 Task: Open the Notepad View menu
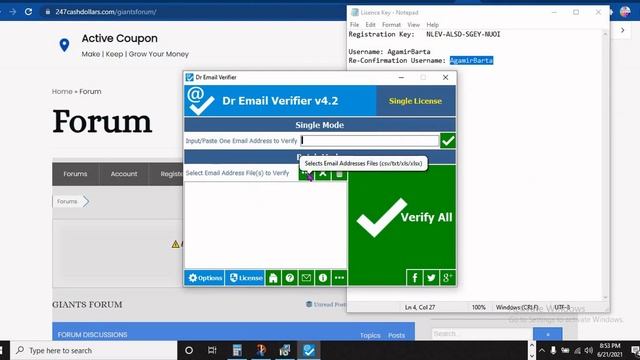(413, 24)
